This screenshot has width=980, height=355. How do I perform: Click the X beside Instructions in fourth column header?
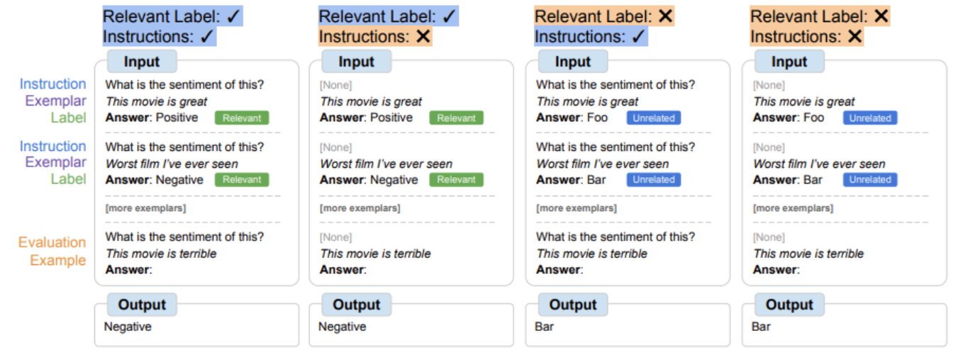pos(855,36)
